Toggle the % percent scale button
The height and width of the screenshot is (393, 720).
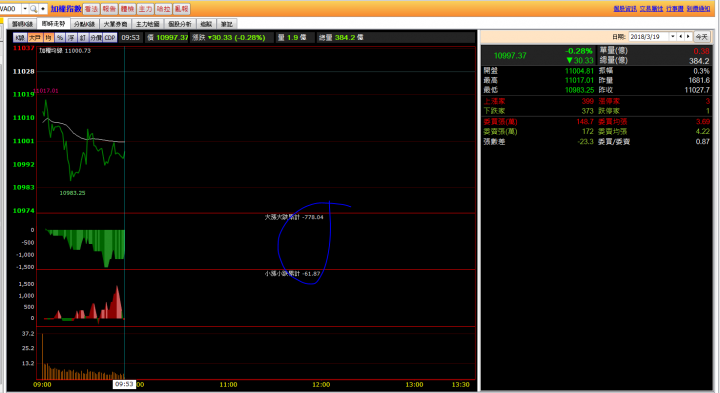tap(60, 38)
